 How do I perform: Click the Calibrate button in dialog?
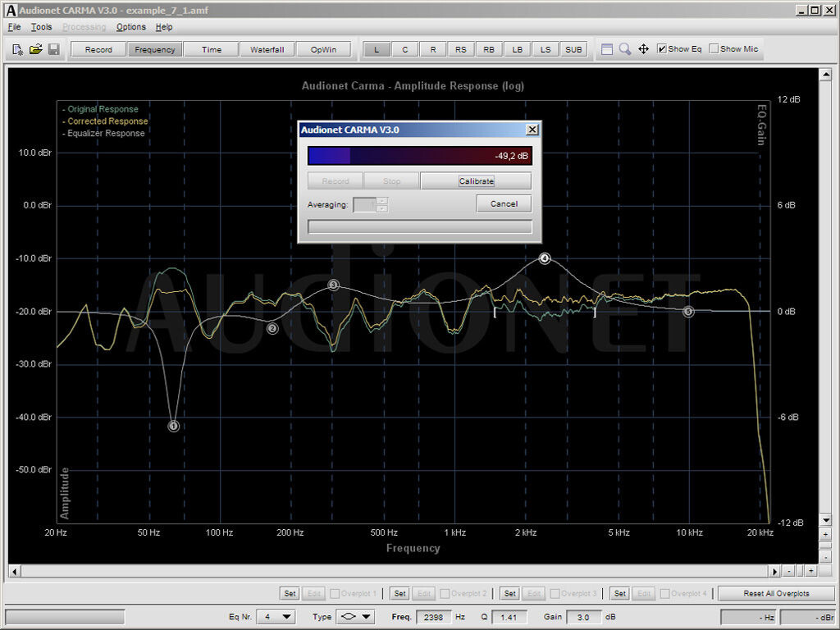coord(476,181)
